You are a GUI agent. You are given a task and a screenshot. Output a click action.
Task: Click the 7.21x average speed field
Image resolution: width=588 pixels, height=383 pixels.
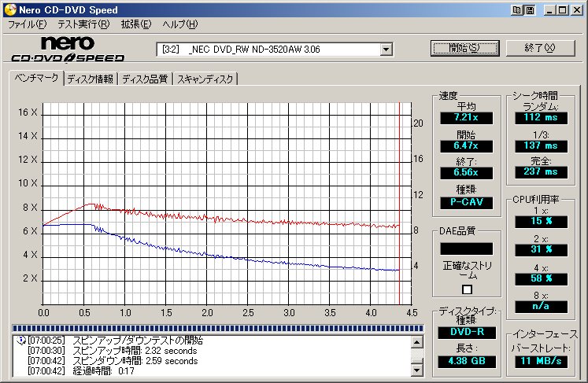pyautogui.click(x=466, y=118)
